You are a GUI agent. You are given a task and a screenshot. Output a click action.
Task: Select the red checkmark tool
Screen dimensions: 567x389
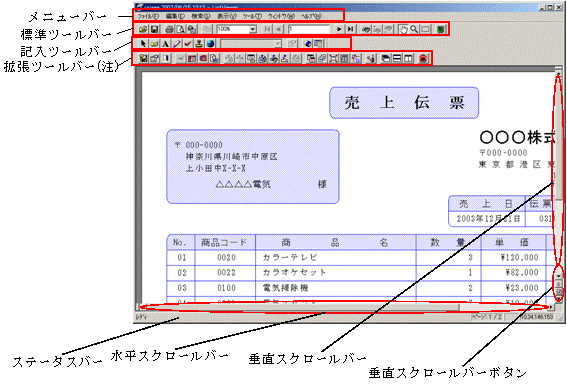coord(188,44)
